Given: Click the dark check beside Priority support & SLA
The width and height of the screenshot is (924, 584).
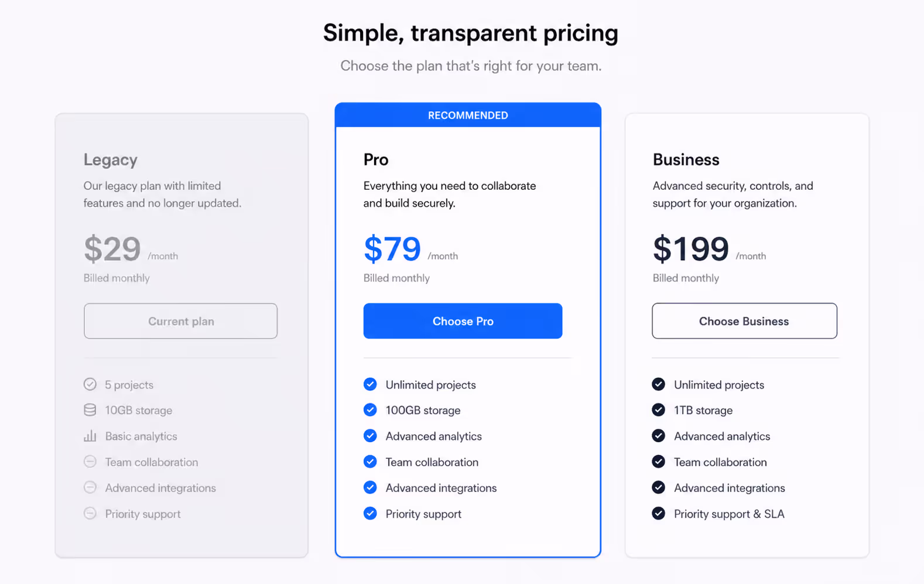Looking at the screenshot, I should coord(658,513).
